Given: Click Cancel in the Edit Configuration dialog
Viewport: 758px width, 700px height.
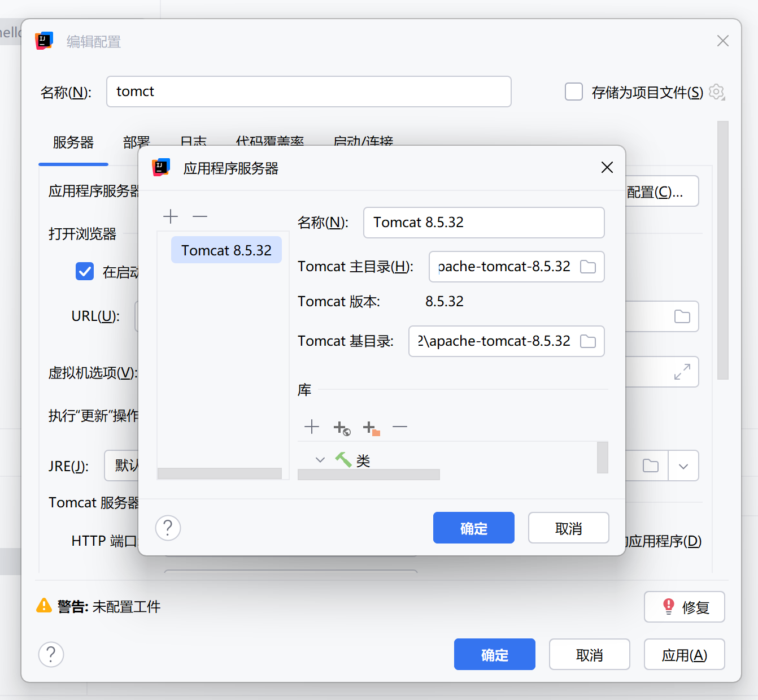Looking at the screenshot, I should pyautogui.click(x=590, y=654).
